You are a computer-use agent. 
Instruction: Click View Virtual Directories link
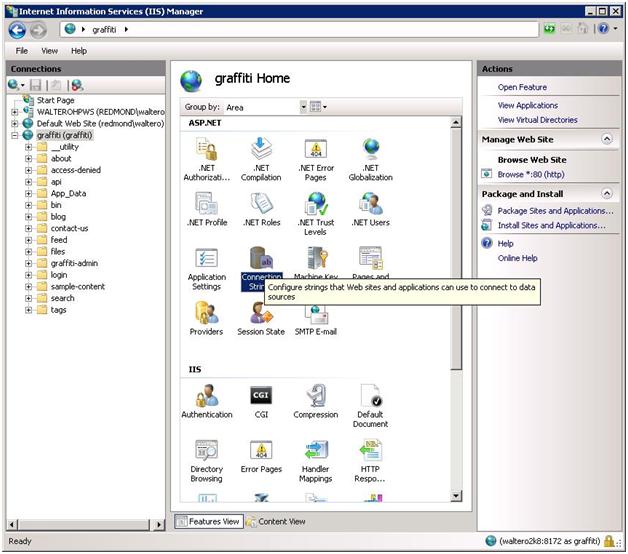tap(537, 119)
